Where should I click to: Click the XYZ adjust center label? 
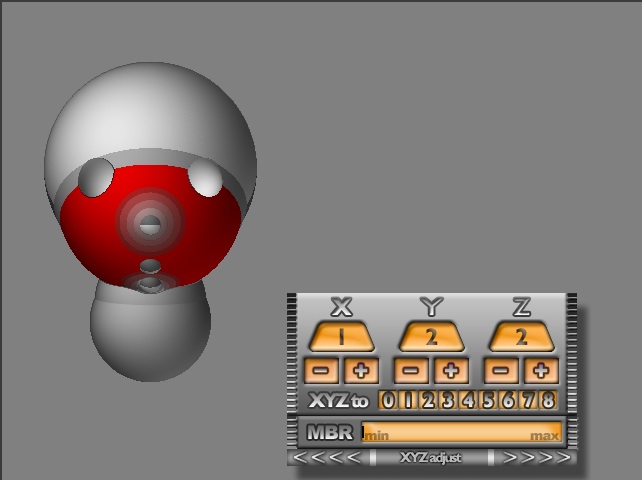click(431, 457)
